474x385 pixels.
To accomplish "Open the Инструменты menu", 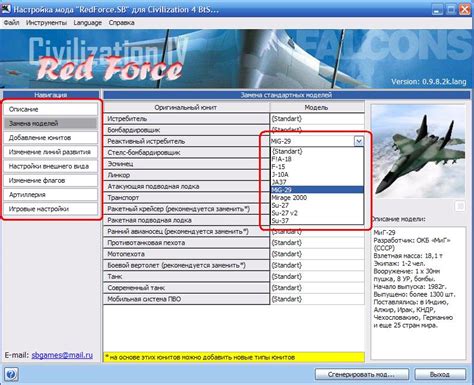I will coord(46,23).
